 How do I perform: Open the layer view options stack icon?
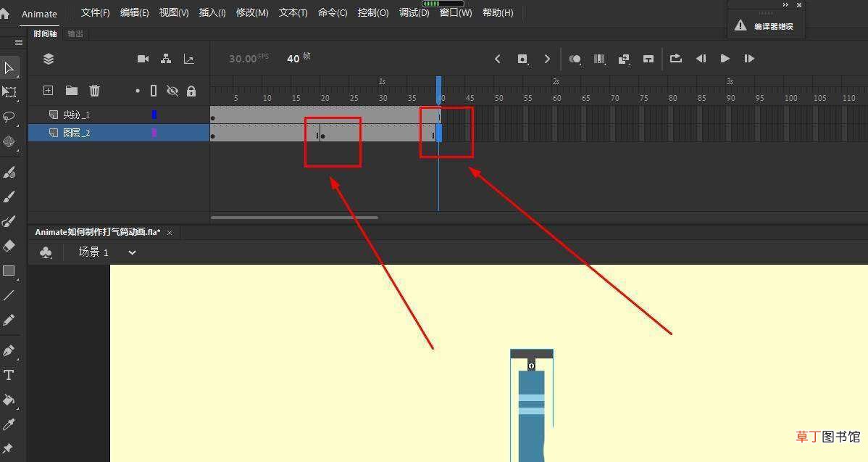point(49,59)
